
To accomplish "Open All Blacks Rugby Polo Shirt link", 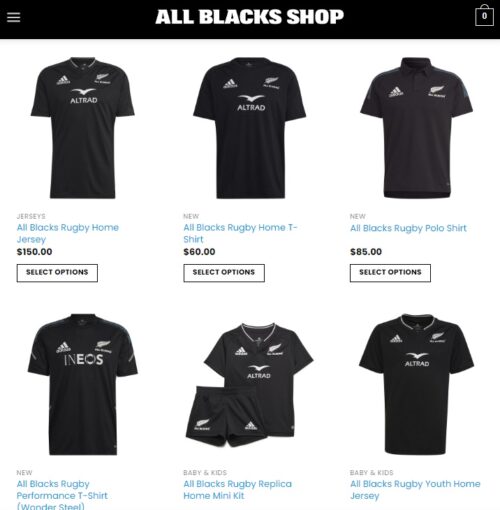I will [408, 228].
